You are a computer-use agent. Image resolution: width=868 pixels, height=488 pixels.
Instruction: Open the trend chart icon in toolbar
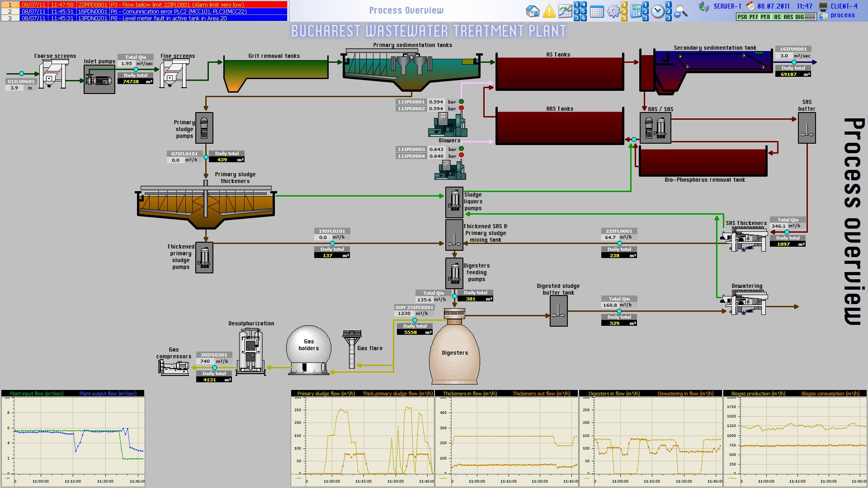[565, 11]
